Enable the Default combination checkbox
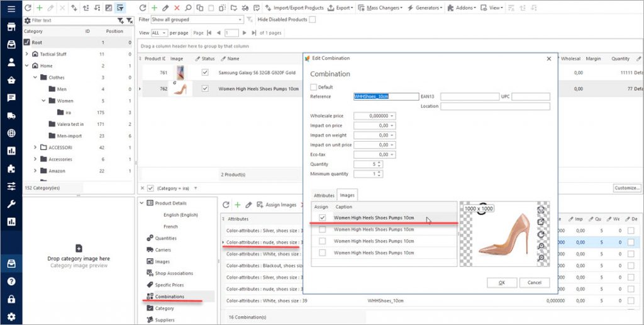 [314, 87]
